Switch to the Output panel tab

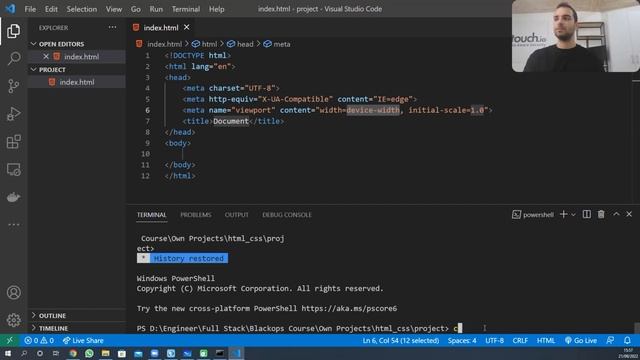tap(237, 215)
